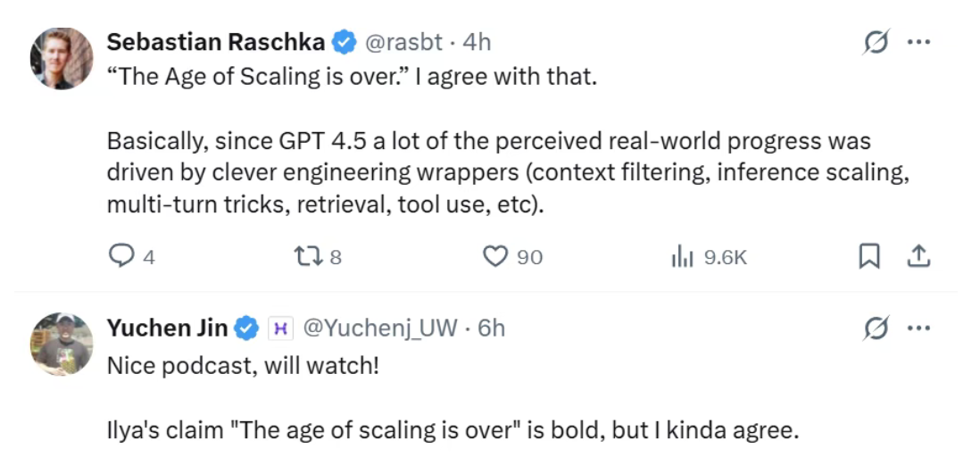The height and width of the screenshot is (457, 980).
Task: Click the Grok icon on Yuchen's tweet
Action: tap(877, 328)
